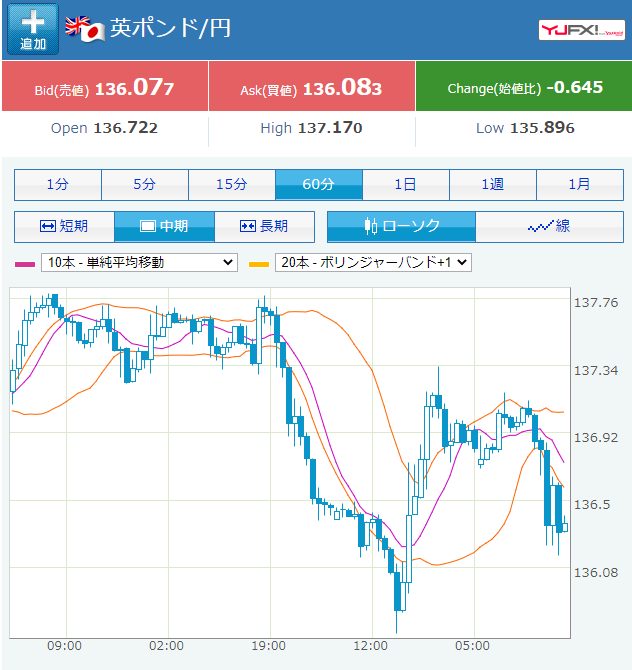The image size is (632, 670).
Task: Click the YJFX! logo
Action: coord(582,30)
